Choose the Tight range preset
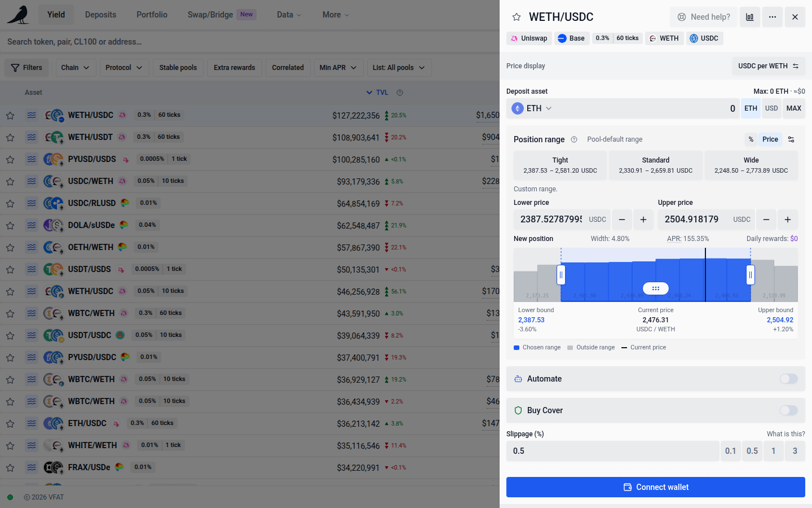This screenshot has height=508, width=812. pos(560,165)
